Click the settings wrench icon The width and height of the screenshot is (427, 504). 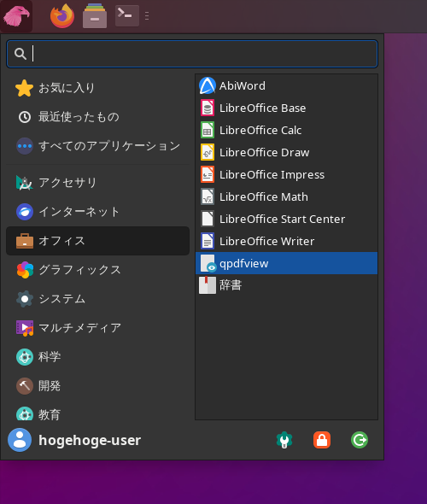pyautogui.click(x=284, y=440)
